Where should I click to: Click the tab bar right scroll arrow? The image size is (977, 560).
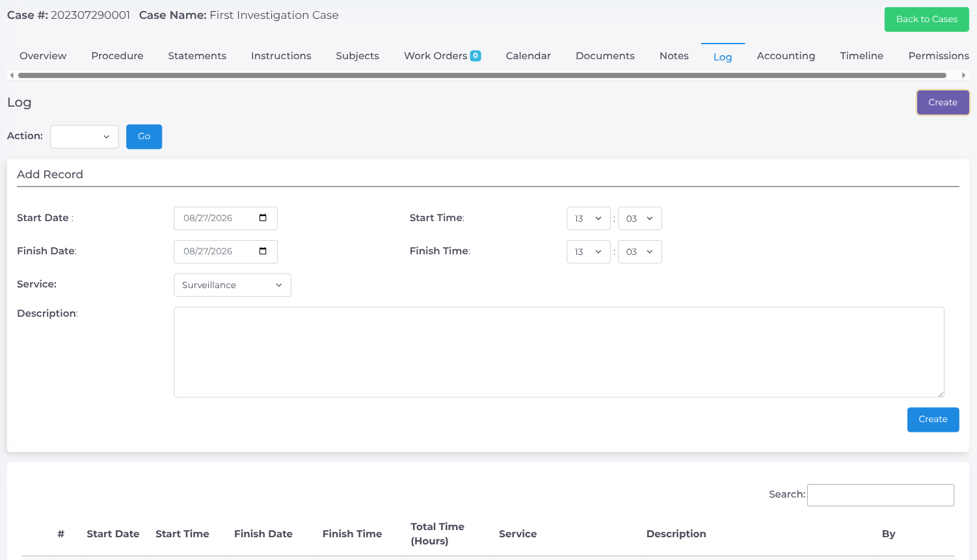coord(963,75)
